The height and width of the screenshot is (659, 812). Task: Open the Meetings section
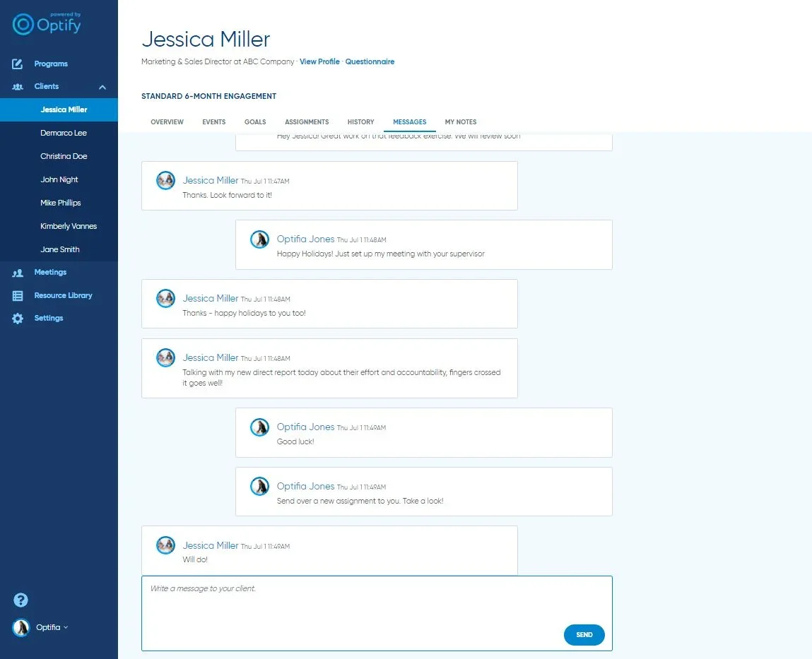[50, 273]
